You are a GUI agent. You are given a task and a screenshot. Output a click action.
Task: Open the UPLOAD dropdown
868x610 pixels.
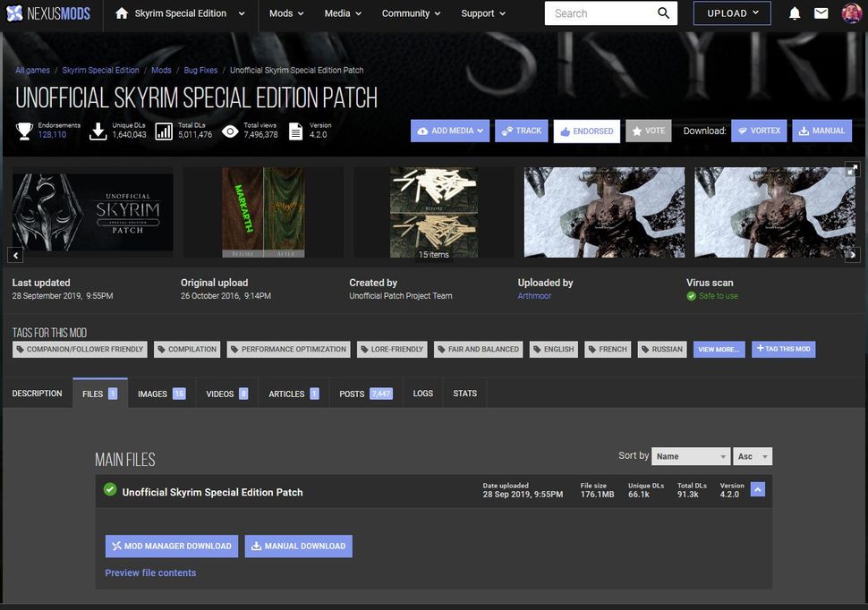pos(731,13)
